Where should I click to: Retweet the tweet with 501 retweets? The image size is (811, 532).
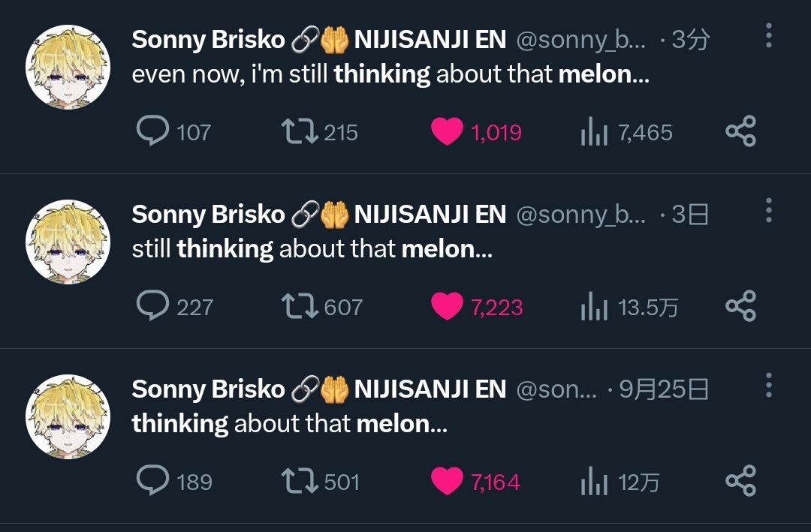pyautogui.click(x=299, y=480)
